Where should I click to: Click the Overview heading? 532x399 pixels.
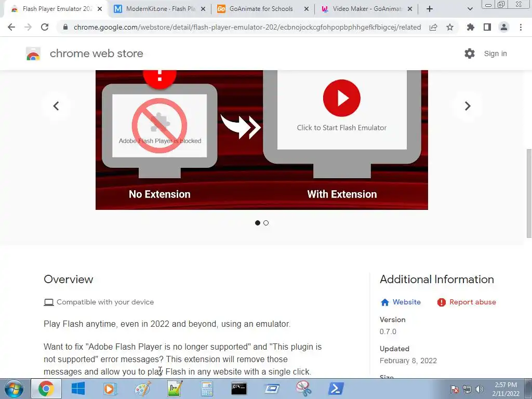68,279
